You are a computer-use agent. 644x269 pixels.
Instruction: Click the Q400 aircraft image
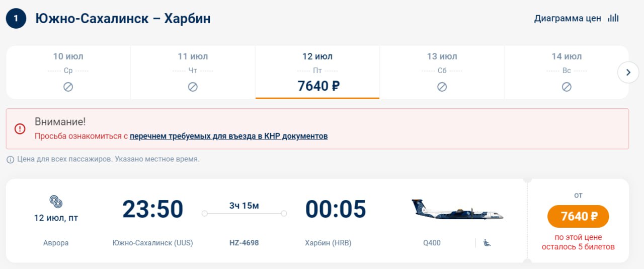point(457,209)
